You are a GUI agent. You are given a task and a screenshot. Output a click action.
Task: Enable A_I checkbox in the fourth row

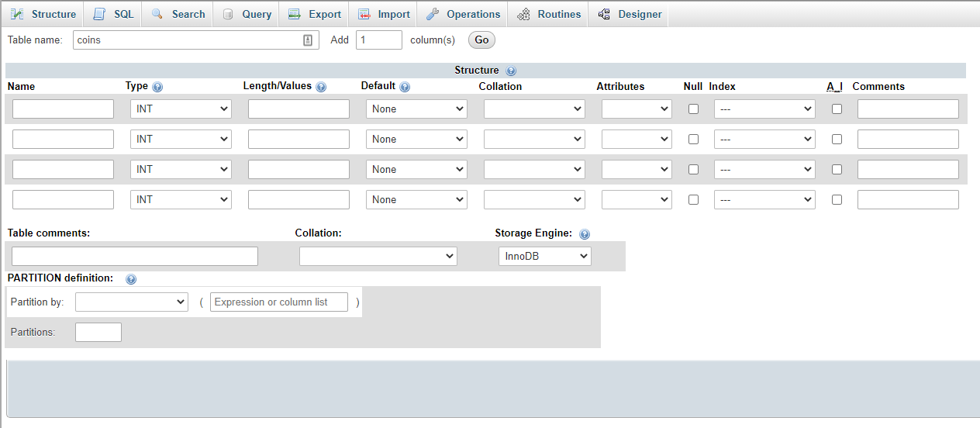point(837,200)
